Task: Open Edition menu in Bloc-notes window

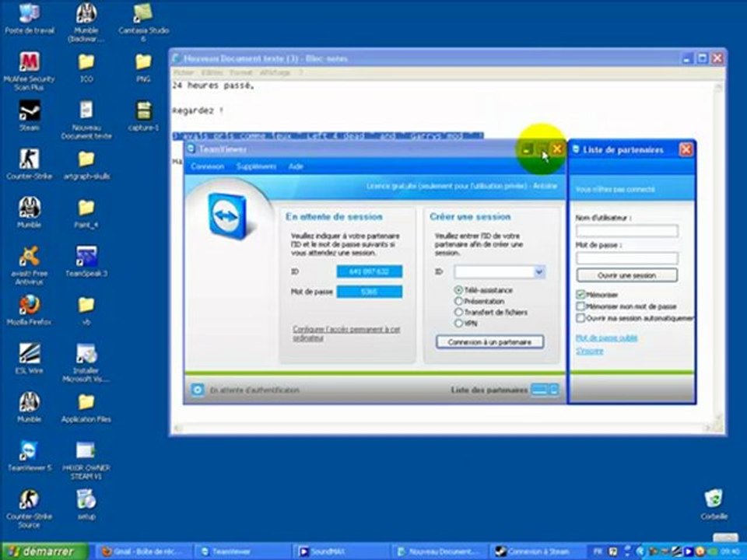Action: click(x=212, y=72)
